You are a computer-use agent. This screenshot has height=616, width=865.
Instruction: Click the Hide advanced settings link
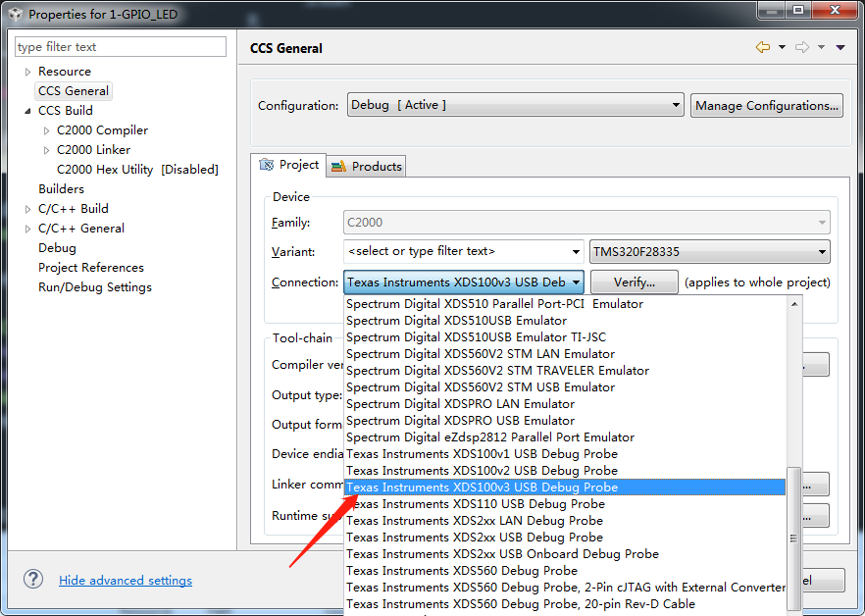point(126,580)
